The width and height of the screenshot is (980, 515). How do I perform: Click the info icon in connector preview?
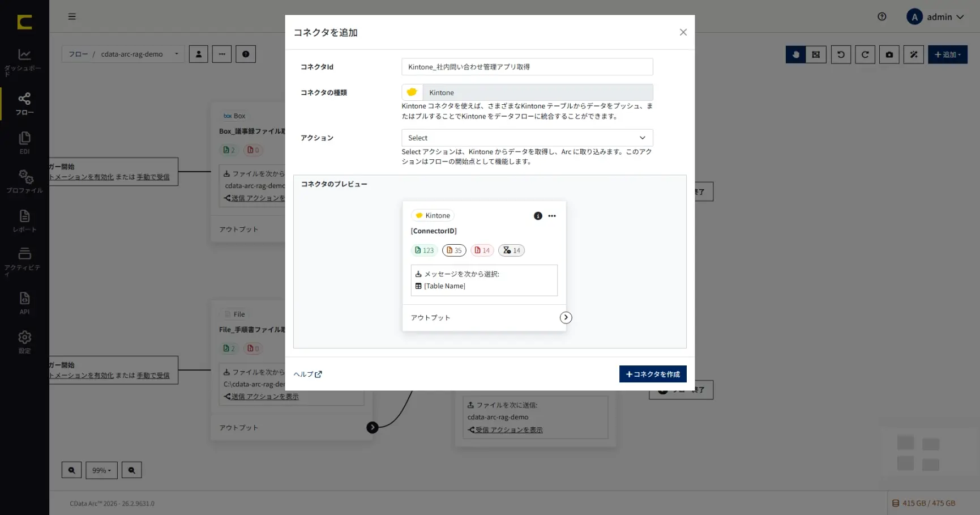pyautogui.click(x=538, y=216)
